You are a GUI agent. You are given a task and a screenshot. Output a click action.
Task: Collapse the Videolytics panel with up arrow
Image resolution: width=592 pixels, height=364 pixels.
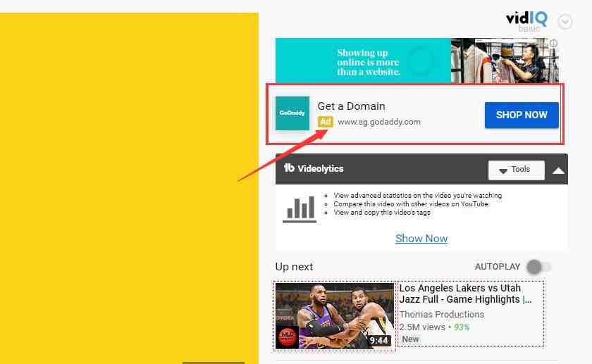pyautogui.click(x=558, y=170)
